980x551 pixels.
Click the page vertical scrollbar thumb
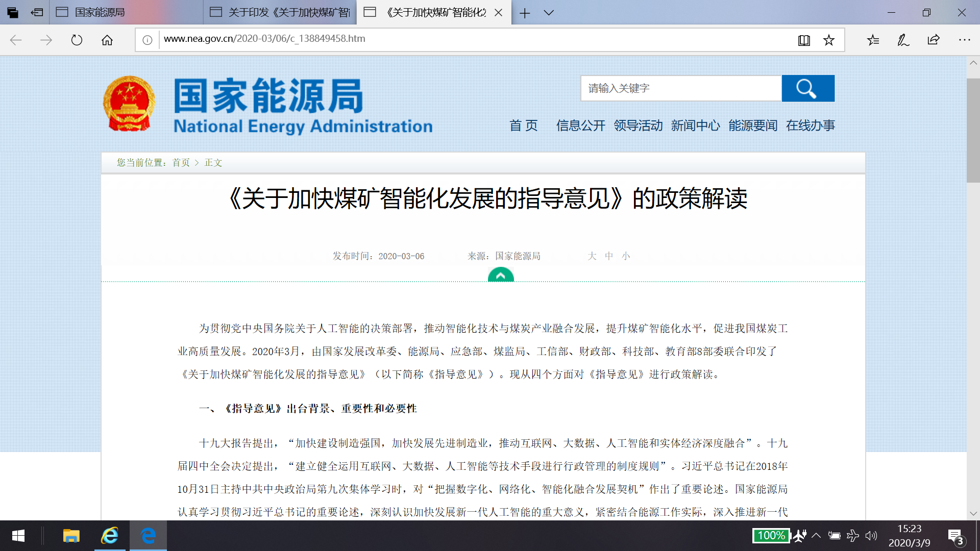point(973,130)
